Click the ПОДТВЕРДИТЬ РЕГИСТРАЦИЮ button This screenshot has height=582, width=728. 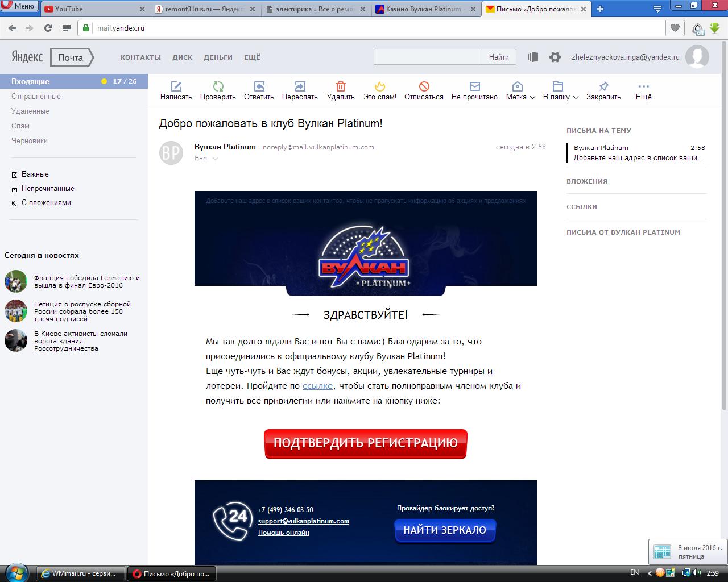tap(365, 443)
